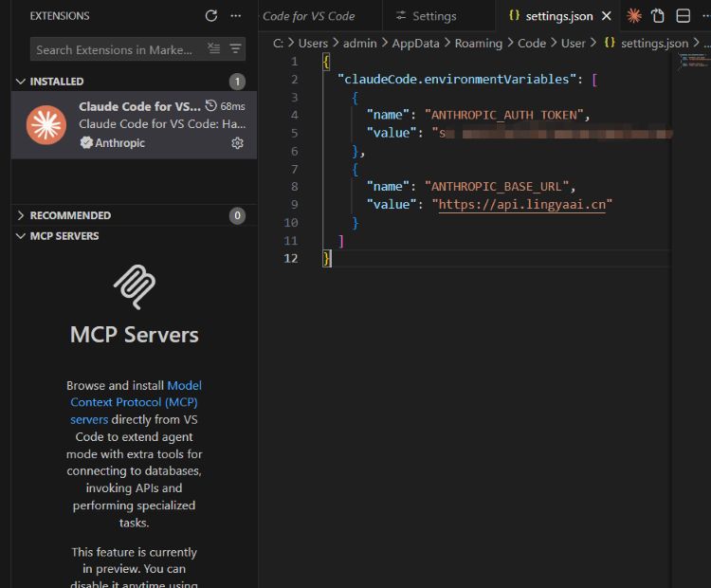Click the Search Extensions in Marketplace field
The height and width of the screenshot is (588, 711).
[x=116, y=49]
